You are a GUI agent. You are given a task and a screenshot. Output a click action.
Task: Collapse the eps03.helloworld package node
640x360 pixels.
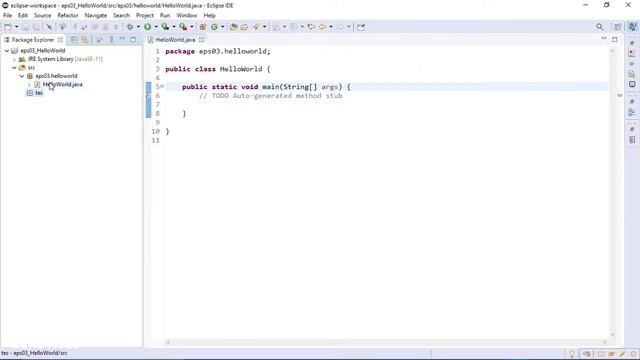(x=22, y=76)
